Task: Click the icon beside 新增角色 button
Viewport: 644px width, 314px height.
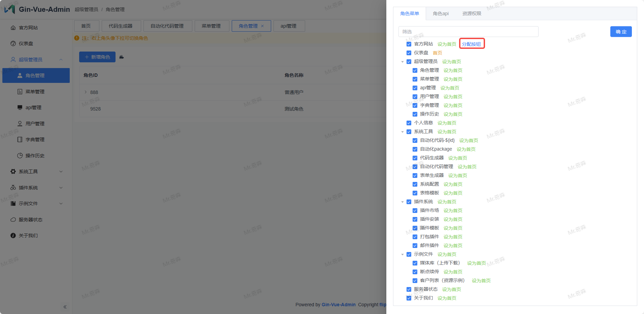Action: 122,57
